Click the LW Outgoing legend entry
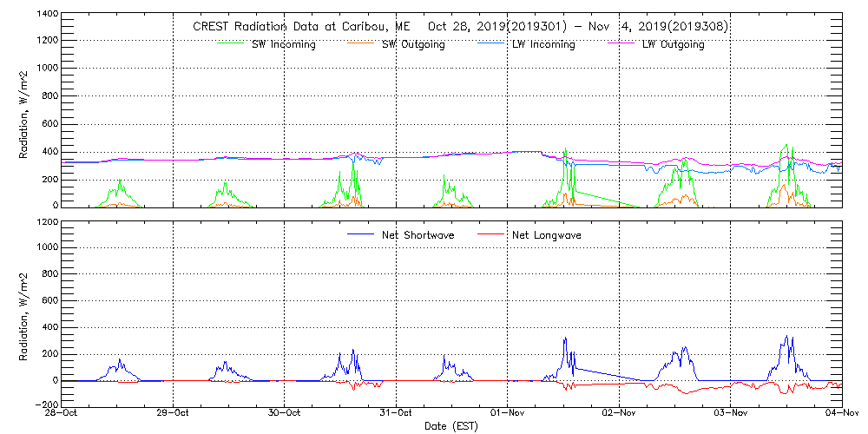868x434 pixels. click(x=673, y=44)
